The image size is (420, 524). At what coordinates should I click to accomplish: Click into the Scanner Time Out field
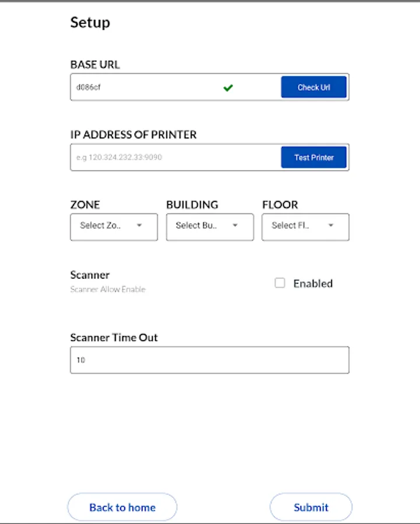[210, 360]
